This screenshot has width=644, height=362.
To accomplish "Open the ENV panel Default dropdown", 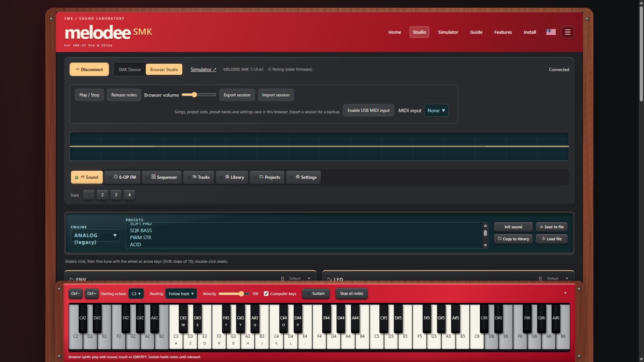I will point(300,279).
